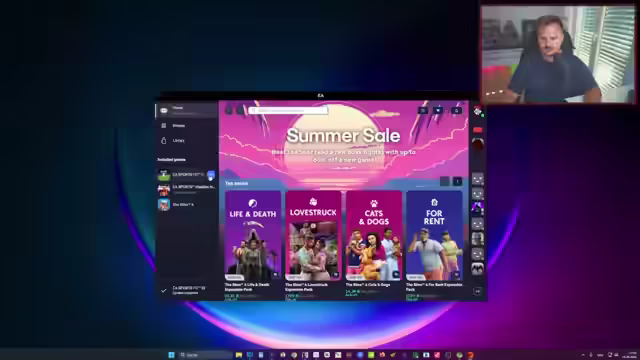The image size is (640, 360).
Task: Show next deals with carousel right arrow
Action: 458,181
